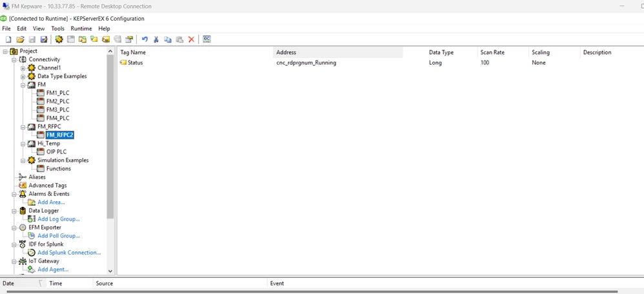Click the tree scrollbar up arrow

tap(110, 51)
